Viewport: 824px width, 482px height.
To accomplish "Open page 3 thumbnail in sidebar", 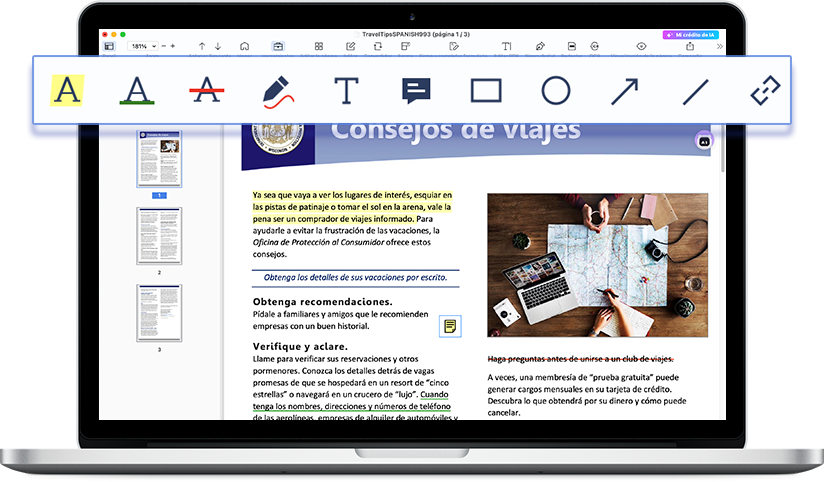I will point(159,313).
